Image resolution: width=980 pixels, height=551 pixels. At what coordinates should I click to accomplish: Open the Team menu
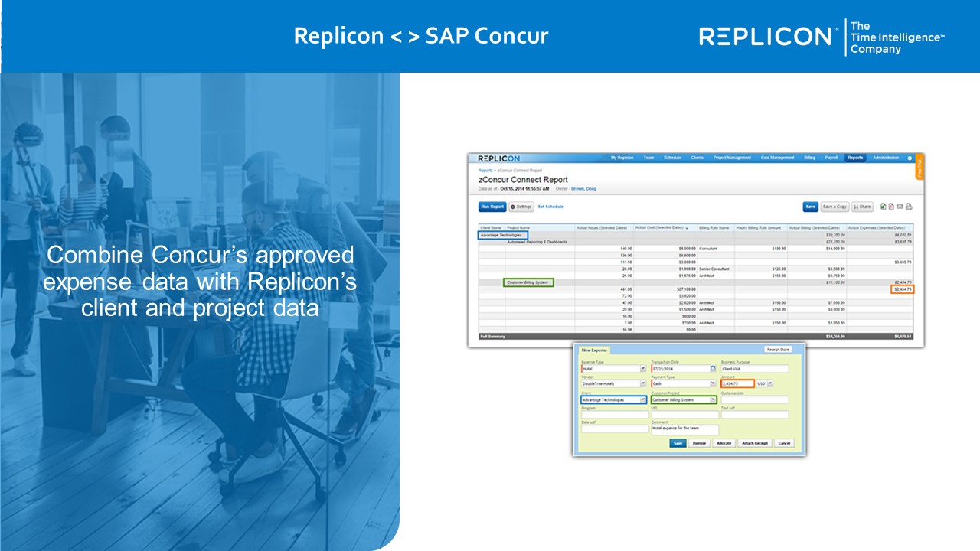(x=648, y=158)
